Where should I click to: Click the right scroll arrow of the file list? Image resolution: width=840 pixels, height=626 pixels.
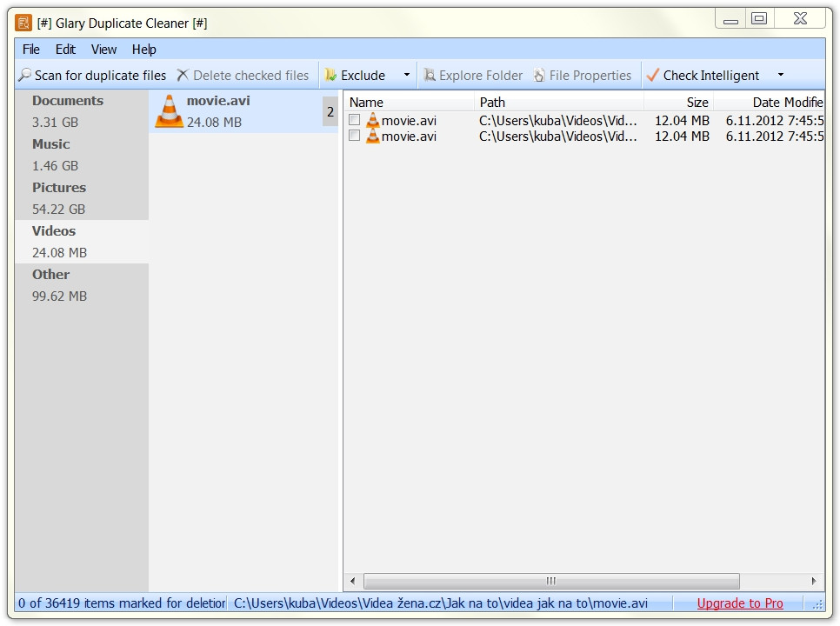tap(814, 581)
